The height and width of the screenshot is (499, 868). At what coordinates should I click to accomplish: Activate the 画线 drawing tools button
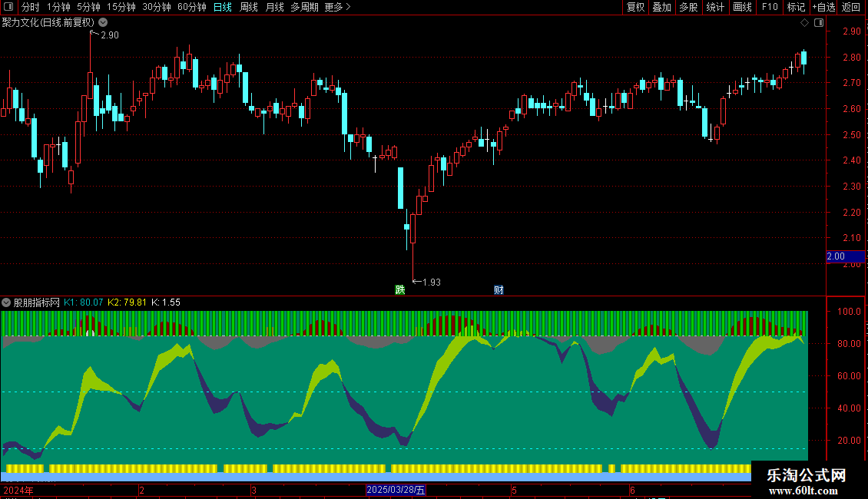tap(742, 7)
